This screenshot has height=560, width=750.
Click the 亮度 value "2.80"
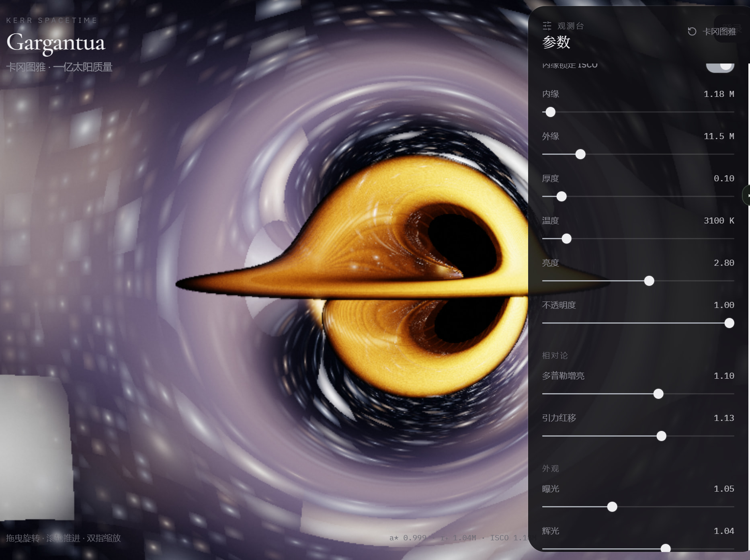click(724, 263)
